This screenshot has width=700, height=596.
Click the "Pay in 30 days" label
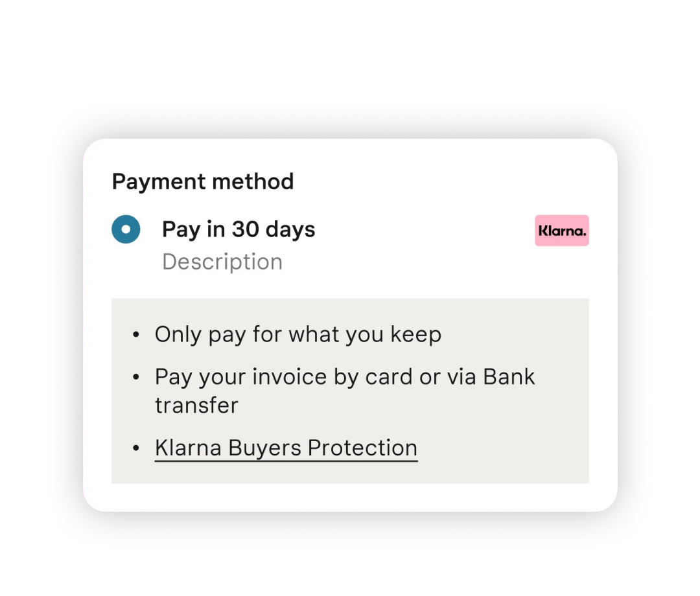239,229
